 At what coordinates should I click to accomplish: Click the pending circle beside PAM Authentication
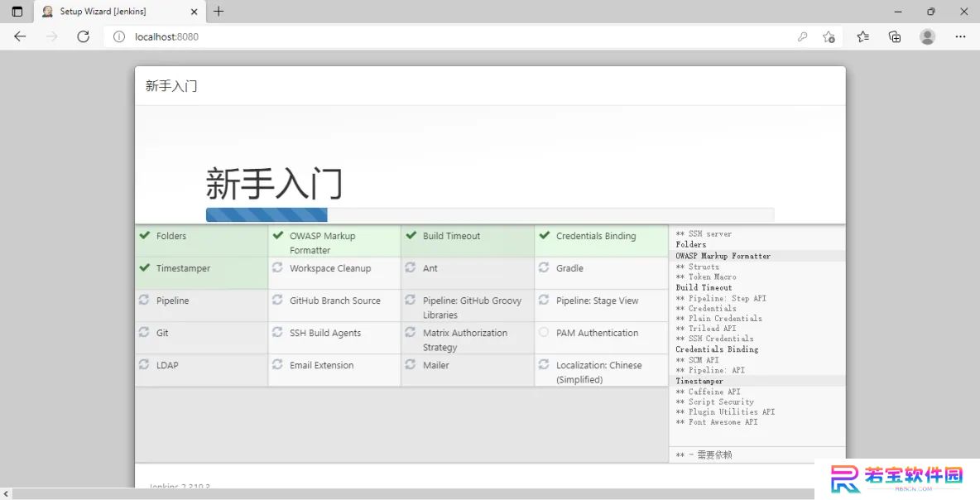coord(544,332)
